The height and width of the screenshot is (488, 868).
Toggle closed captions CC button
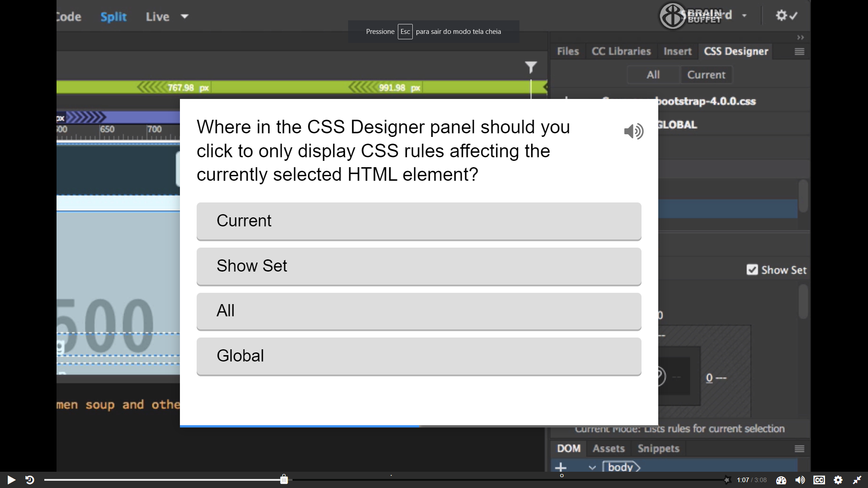tap(819, 480)
